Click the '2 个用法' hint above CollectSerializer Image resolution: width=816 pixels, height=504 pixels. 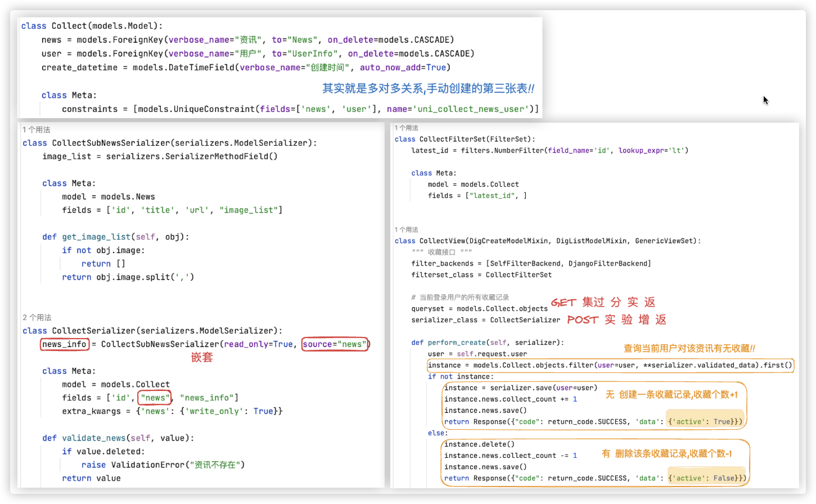point(37,318)
